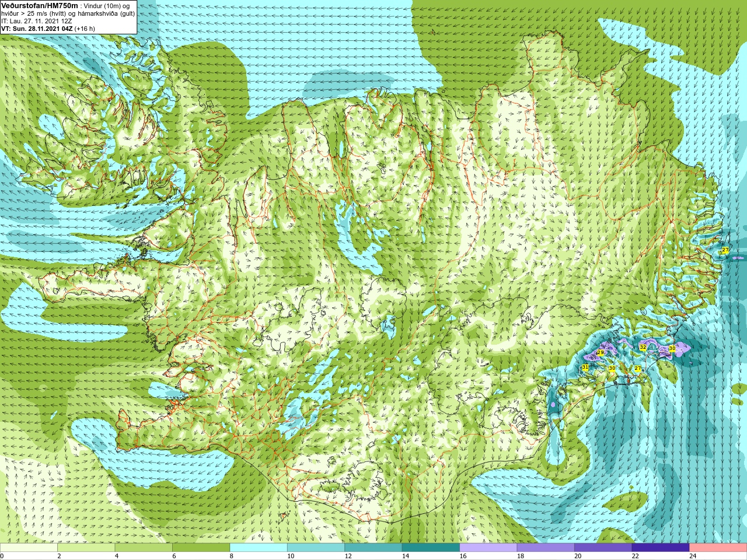The width and height of the screenshot is (747, 560).
Task: Click the light yellow-green 2–4 m/s legend swatch
Action: 86,548
